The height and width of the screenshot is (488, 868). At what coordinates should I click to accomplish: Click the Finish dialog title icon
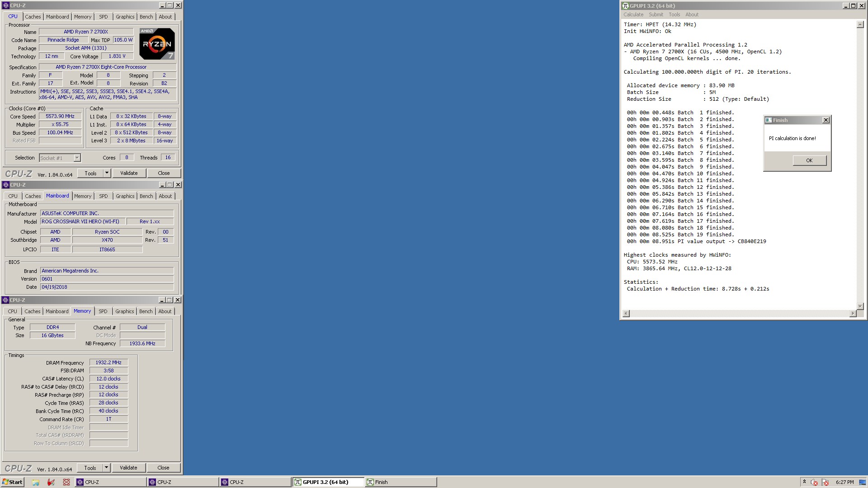(768, 120)
